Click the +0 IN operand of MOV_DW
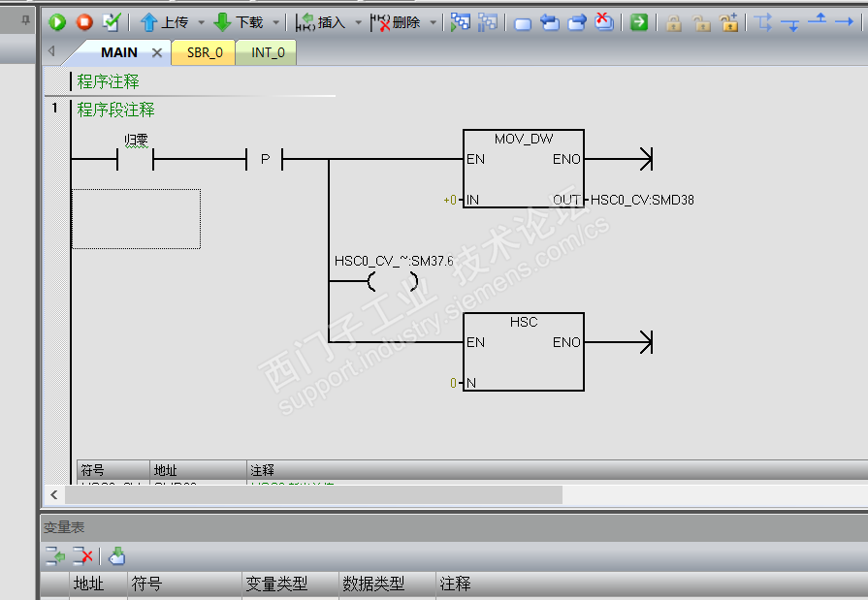868x600 pixels. (450, 200)
